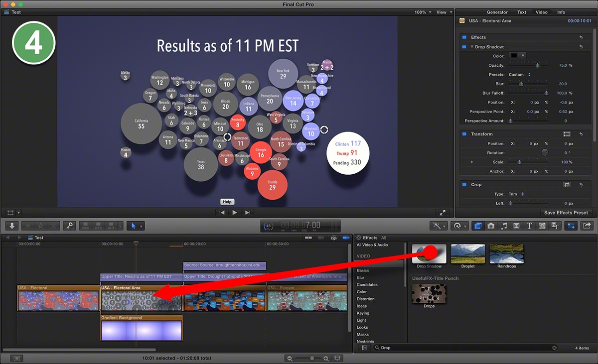Toggle timeline solo S button
This screenshot has height=364, width=598.
[334, 238]
